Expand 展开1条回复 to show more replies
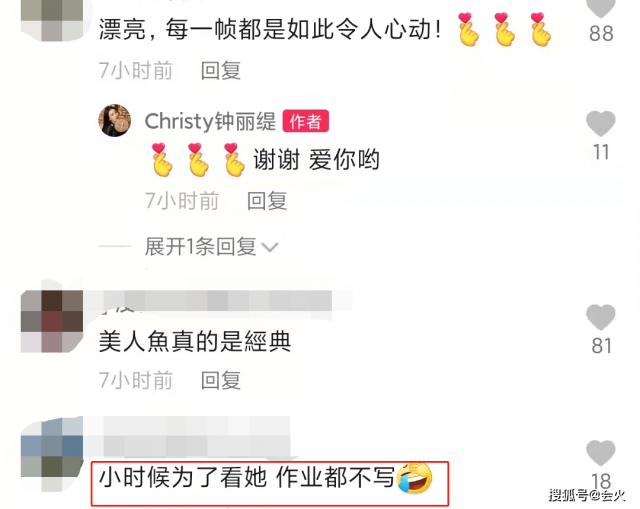The height and width of the screenshot is (509, 640). click(200, 247)
